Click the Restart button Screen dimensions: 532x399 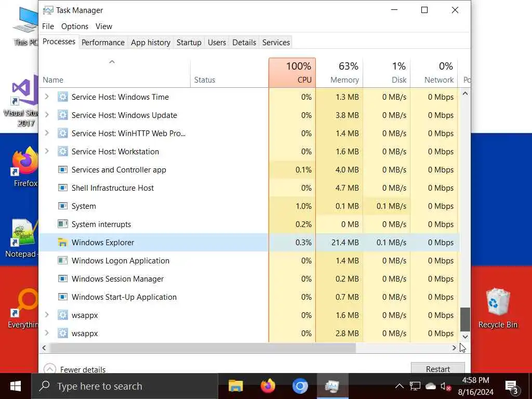coord(438,369)
